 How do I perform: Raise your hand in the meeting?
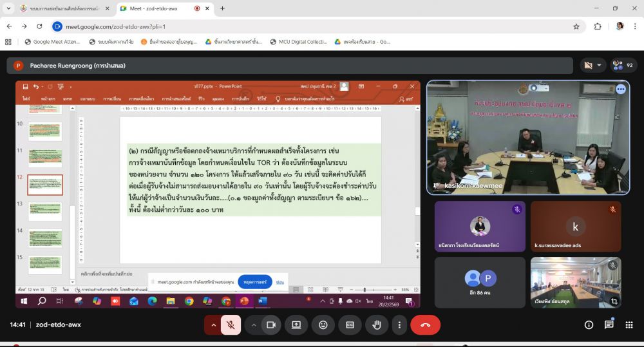[377, 325]
